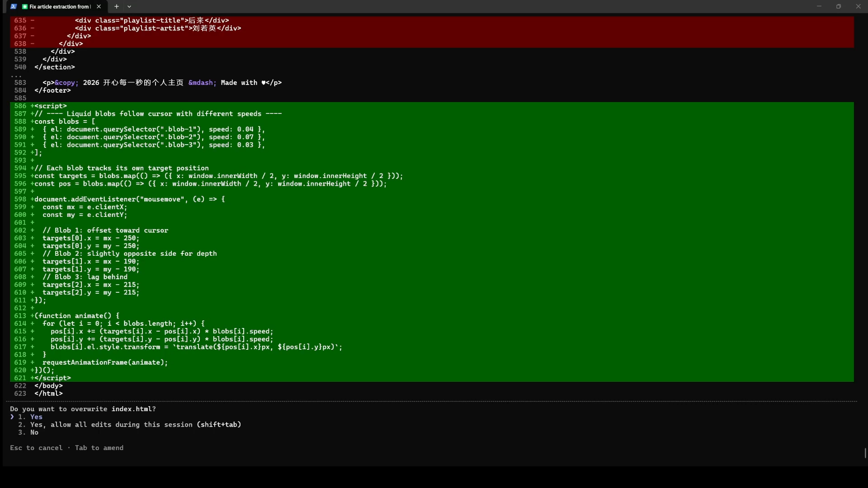Click the 'pos[i].x +=' update line
Viewport: 868px width, 488px height.
[162, 332]
